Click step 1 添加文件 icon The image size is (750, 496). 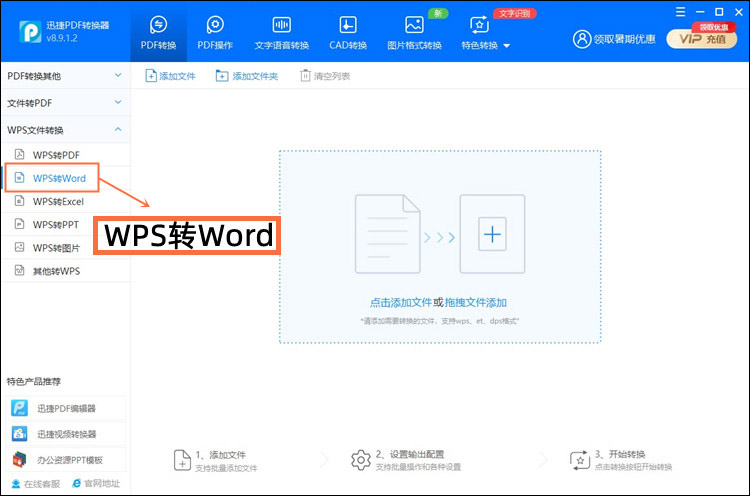tap(182, 461)
